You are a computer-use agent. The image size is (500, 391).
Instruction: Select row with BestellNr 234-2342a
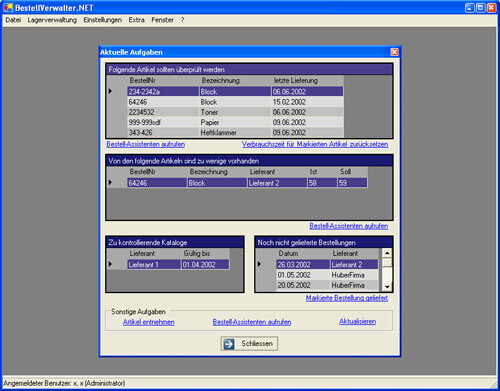tap(235, 91)
